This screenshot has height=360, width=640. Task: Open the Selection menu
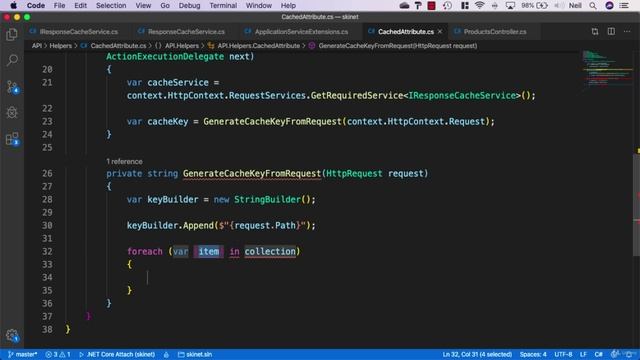click(x=111, y=5)
